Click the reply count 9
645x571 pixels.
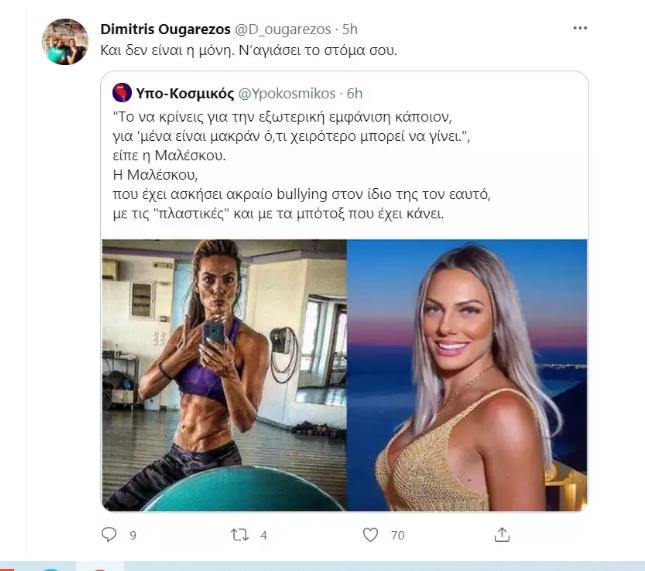click(133, 536)
